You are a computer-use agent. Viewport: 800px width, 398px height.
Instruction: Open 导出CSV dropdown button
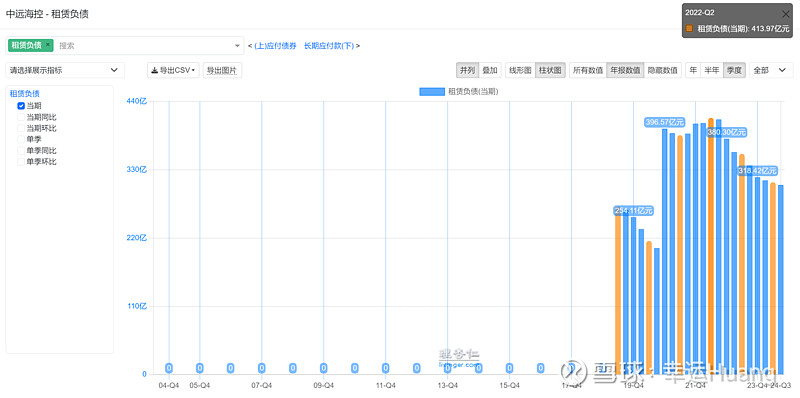coord(173,70)
